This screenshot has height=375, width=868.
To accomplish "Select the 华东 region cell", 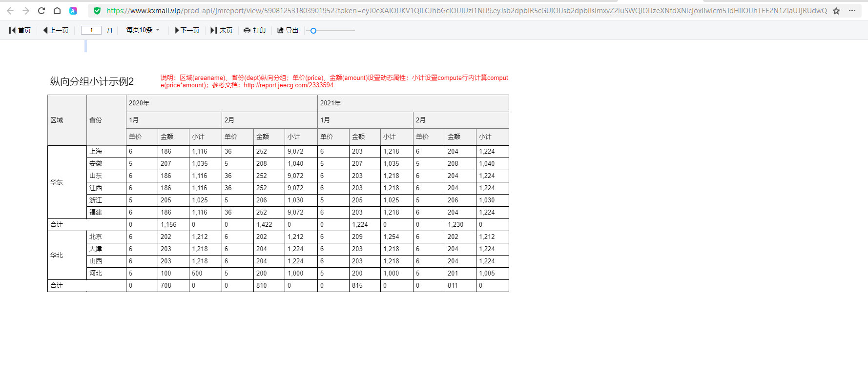I will pos(67,182).
